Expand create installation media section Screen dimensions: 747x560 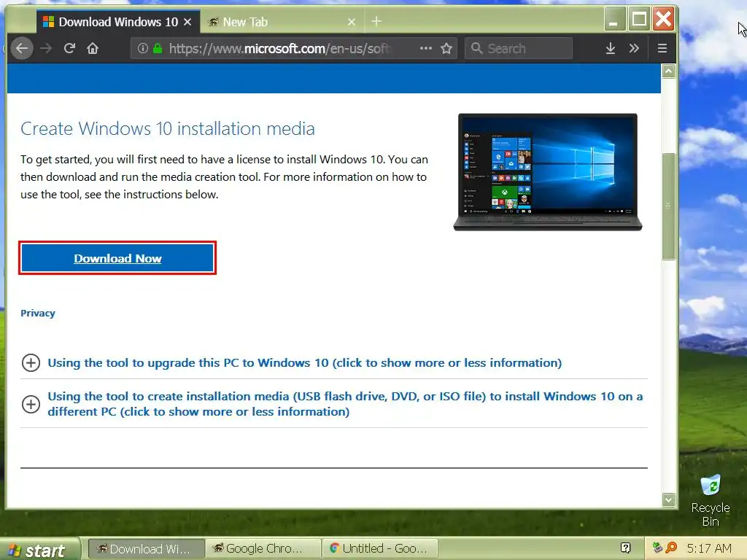[x=31, y=404]
